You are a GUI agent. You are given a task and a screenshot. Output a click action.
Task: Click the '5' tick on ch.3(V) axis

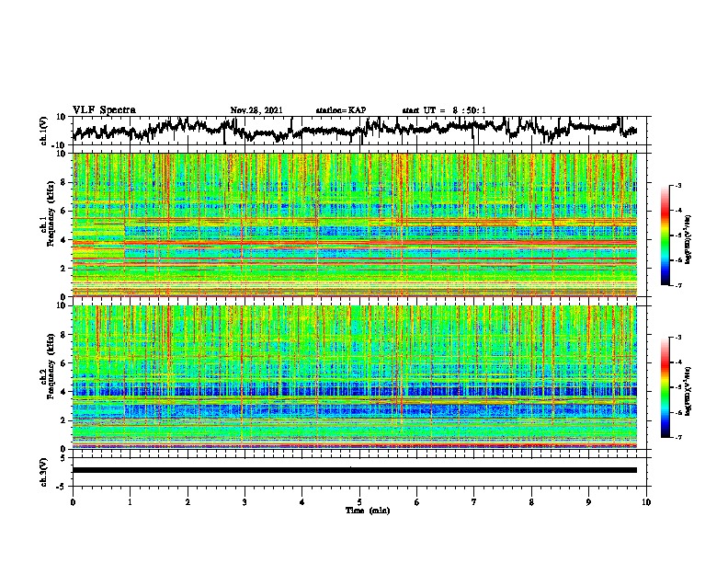pos(64,458)
